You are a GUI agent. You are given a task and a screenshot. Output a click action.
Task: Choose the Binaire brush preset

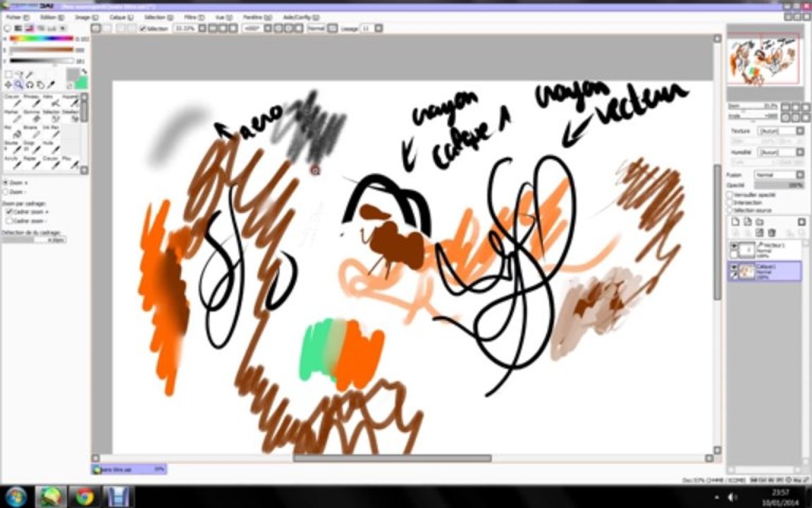pyautogui.click(x=32, y=132)
